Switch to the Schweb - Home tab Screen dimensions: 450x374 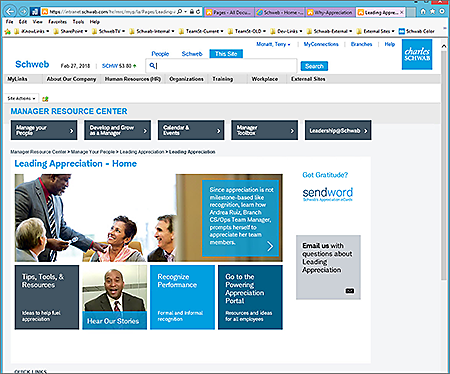(x=279, y=13)
